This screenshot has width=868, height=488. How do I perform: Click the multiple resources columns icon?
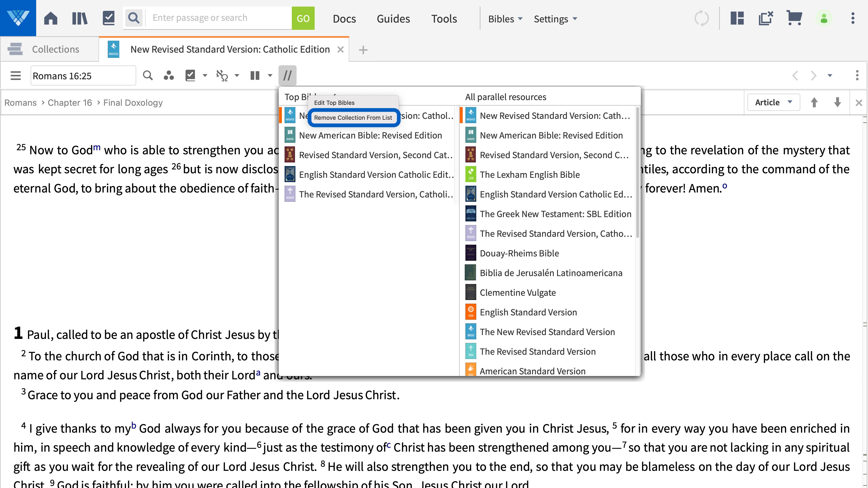point(255,75)
